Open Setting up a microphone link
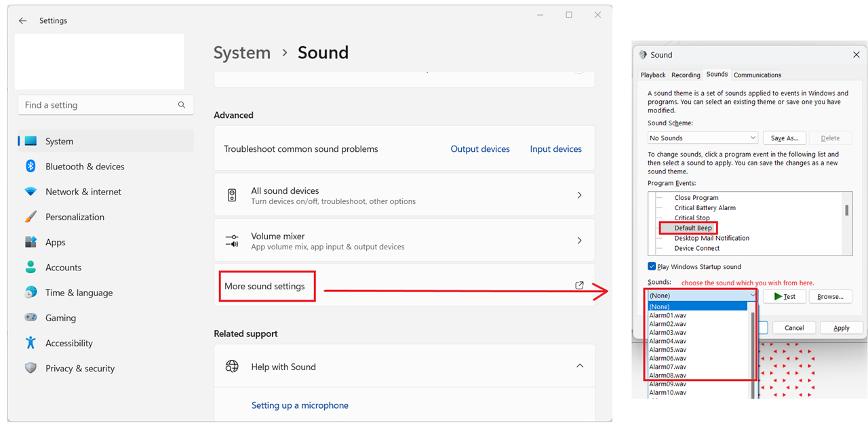The image size is (868, 427). click(300, 405)
